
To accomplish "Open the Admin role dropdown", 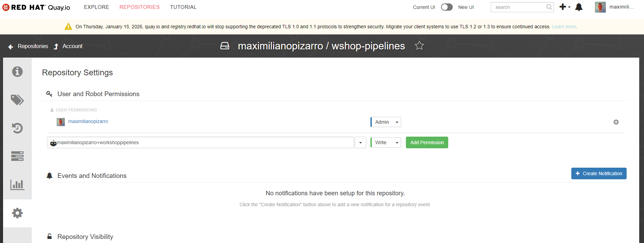I will click(x=386, y=122).
